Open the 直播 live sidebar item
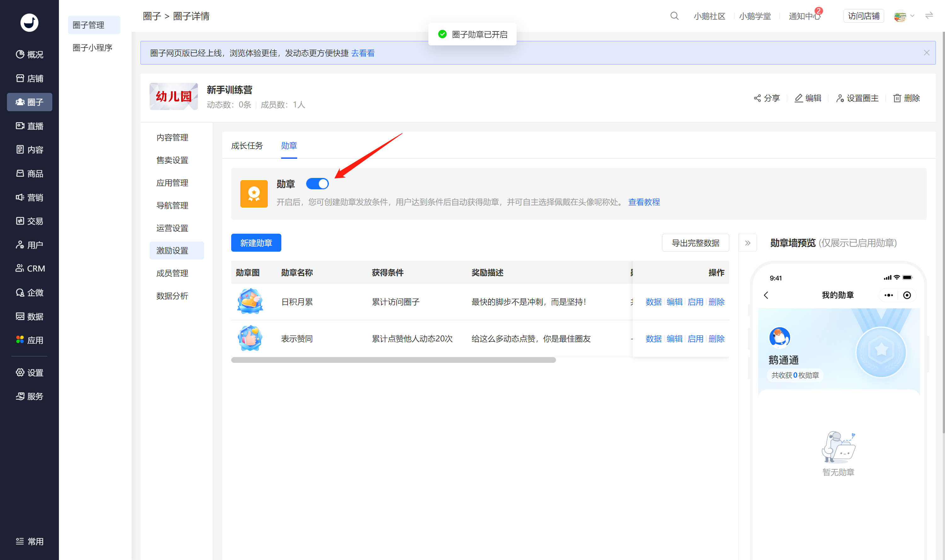 [29, 126]
